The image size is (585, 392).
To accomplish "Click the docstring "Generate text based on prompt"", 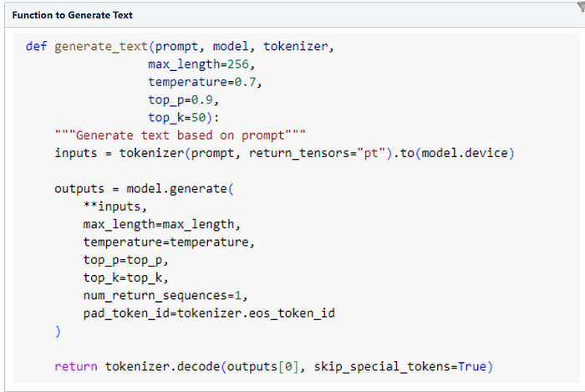I will click(x=181, y=135).
